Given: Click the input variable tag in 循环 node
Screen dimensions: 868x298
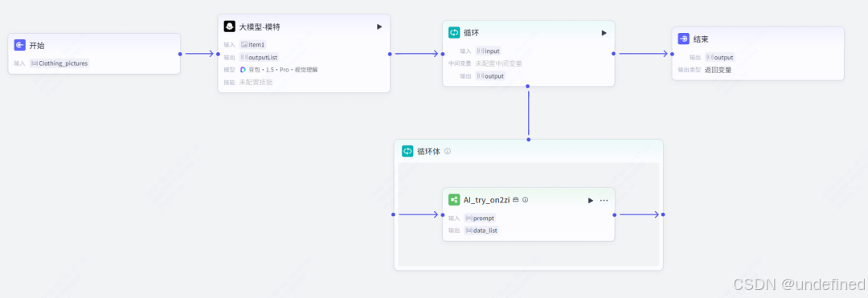Looking at the screenshot, I should [489, 51].
